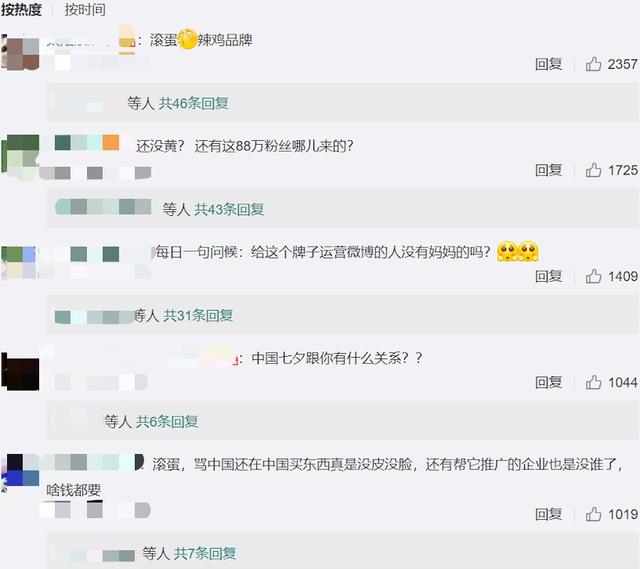Open the 共31条回复 reply thread
This screenshot has height=569, width=640.
(x=198, y=315)
